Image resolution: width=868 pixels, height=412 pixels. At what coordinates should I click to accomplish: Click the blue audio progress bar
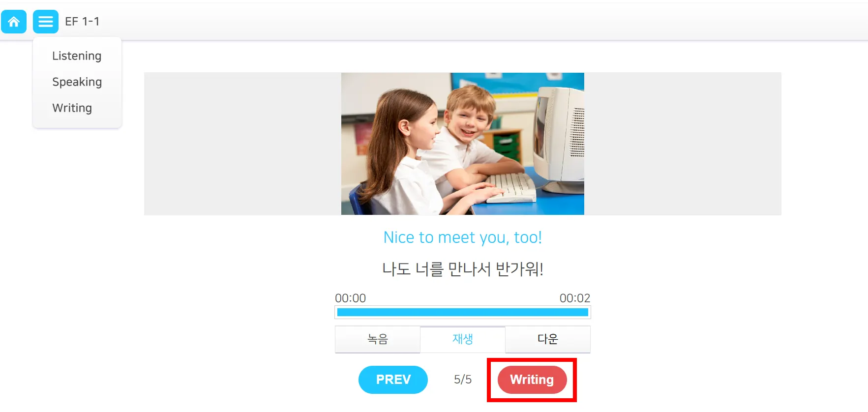coord(463,312)
